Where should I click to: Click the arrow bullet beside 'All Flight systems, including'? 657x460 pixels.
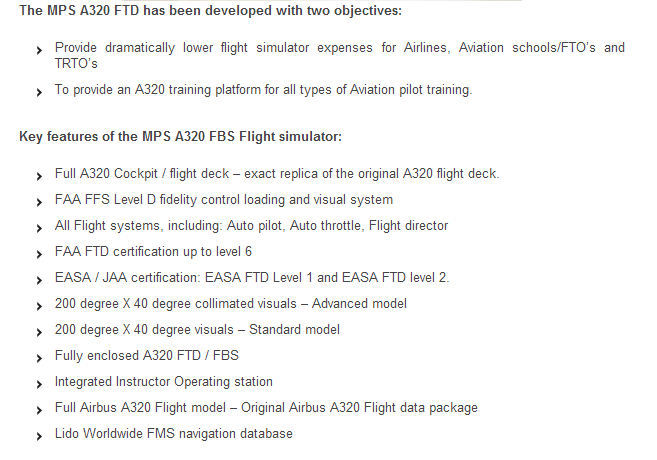39,228
